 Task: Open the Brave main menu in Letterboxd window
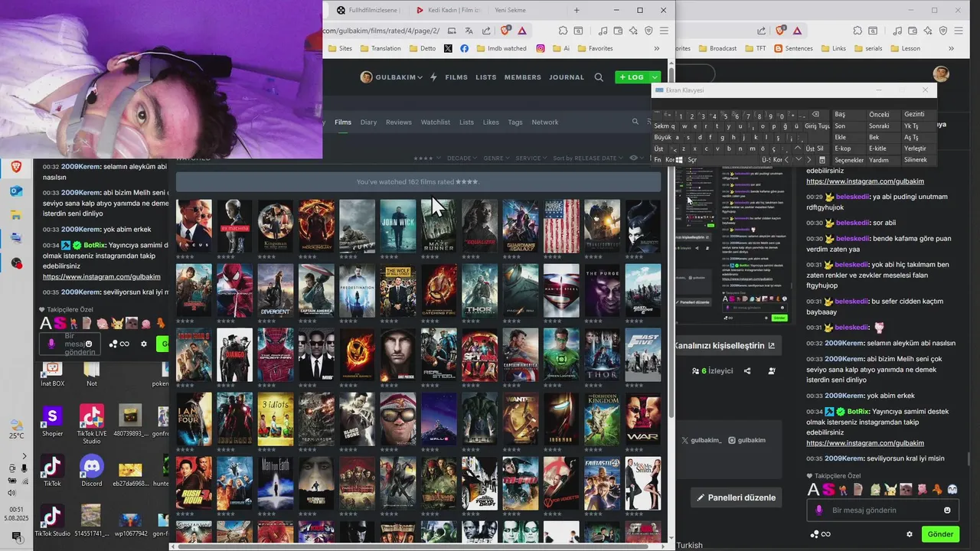tap(664, 31)
